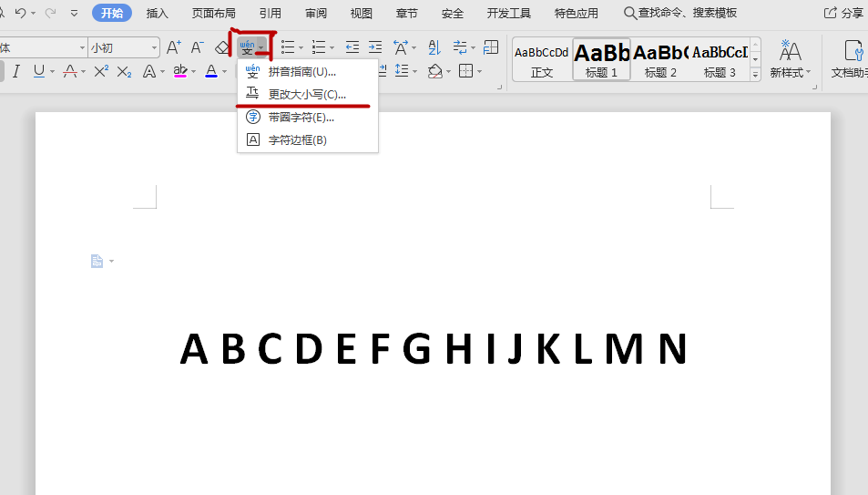Click the Chinese text layout icon

click(401, 47)
